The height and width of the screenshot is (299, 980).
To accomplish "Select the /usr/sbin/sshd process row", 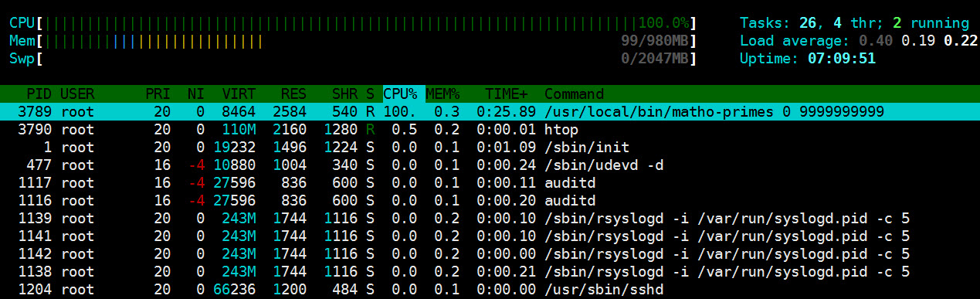I will [490, 289].
